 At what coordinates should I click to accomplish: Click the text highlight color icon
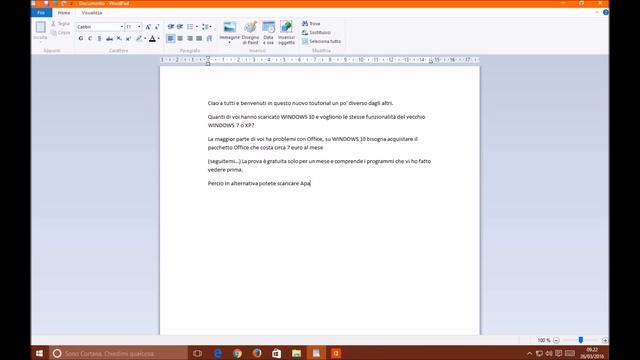[x=139, y=38]
